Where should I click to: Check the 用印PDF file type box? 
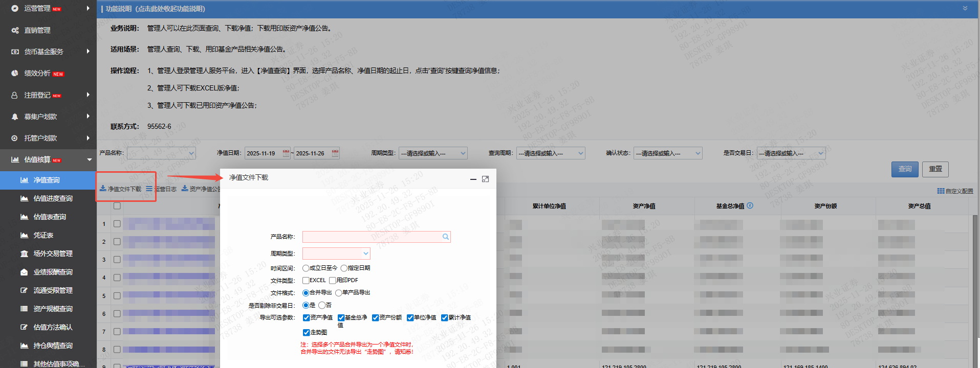point(332,280)
